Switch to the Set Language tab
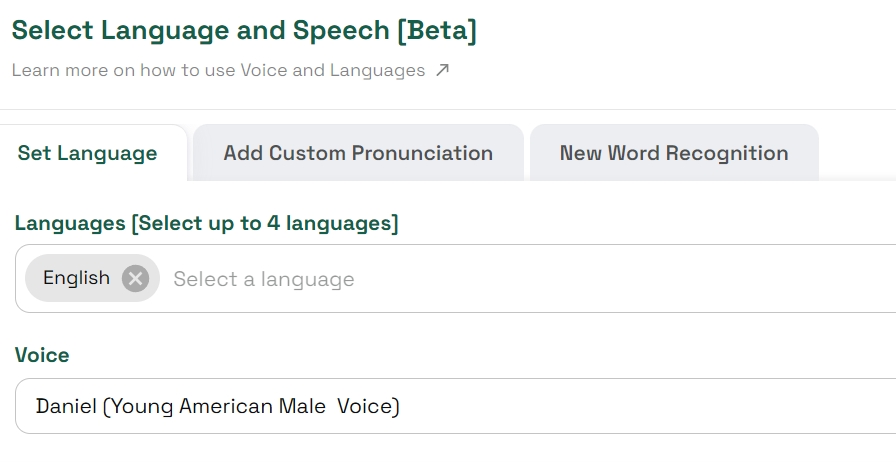This screenshot has width=896, height=465. click(x=87, y=153)
